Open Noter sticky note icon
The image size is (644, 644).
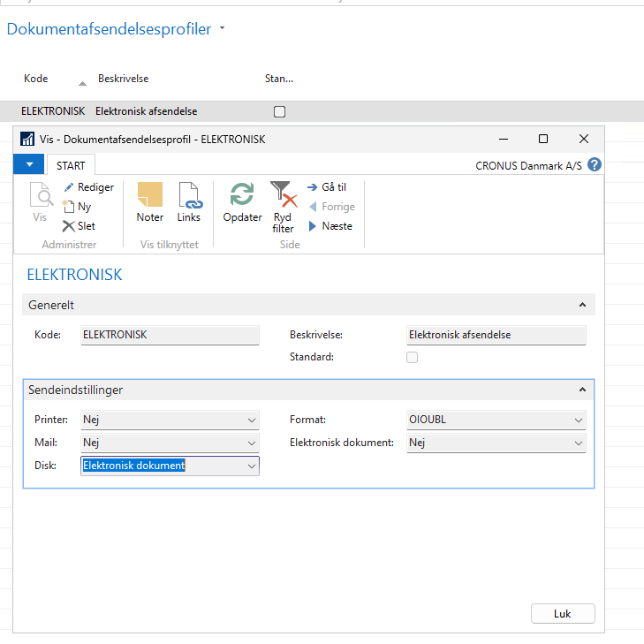150,196
